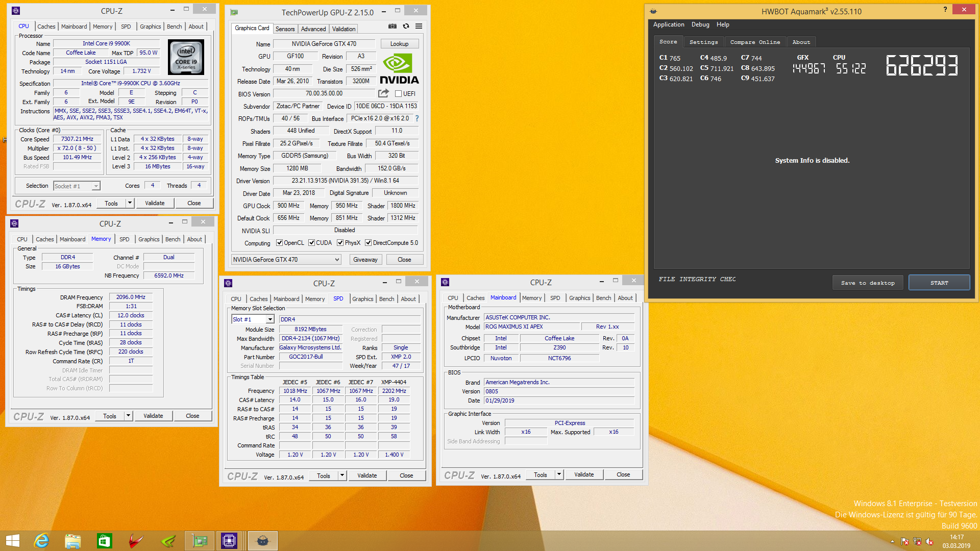Open the Application menu in Aquamark
Screen dimensions: 980x551
click(669, 24)
